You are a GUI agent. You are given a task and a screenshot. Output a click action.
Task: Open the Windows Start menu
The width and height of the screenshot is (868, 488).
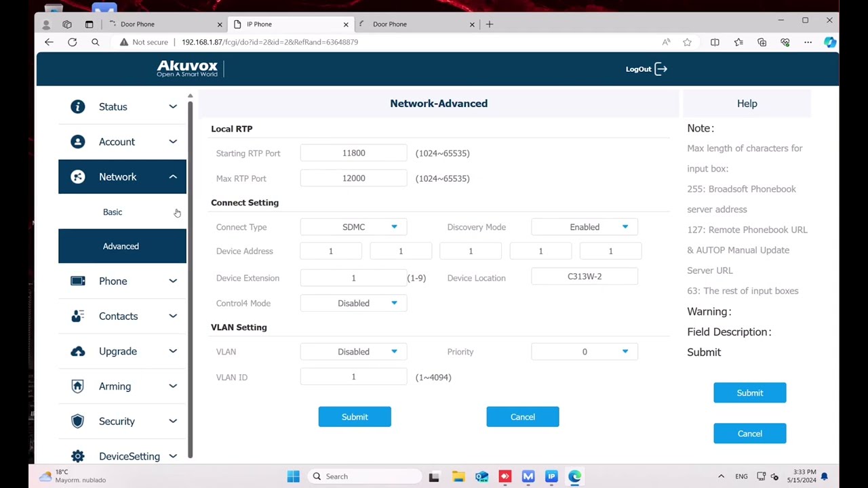(293, 476)
